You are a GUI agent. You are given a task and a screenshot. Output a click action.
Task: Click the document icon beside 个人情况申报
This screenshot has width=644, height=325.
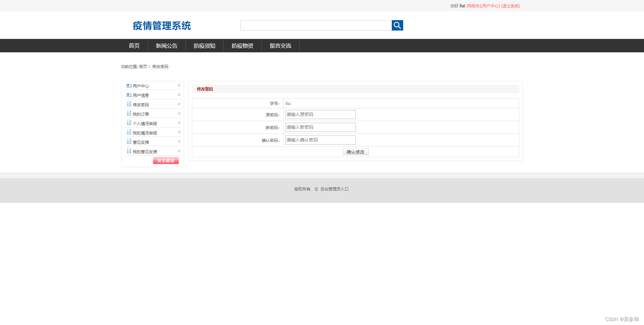point(129,123)
